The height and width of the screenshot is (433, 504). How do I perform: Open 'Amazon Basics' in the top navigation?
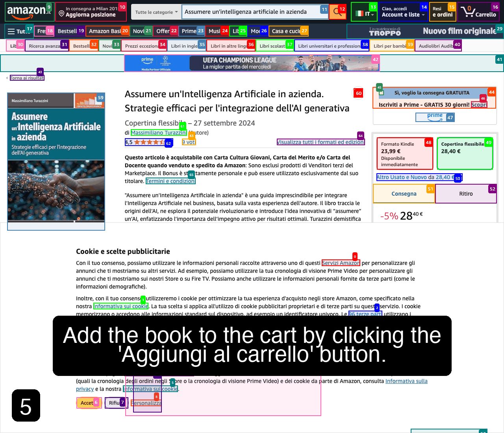[x=107, y=31]
